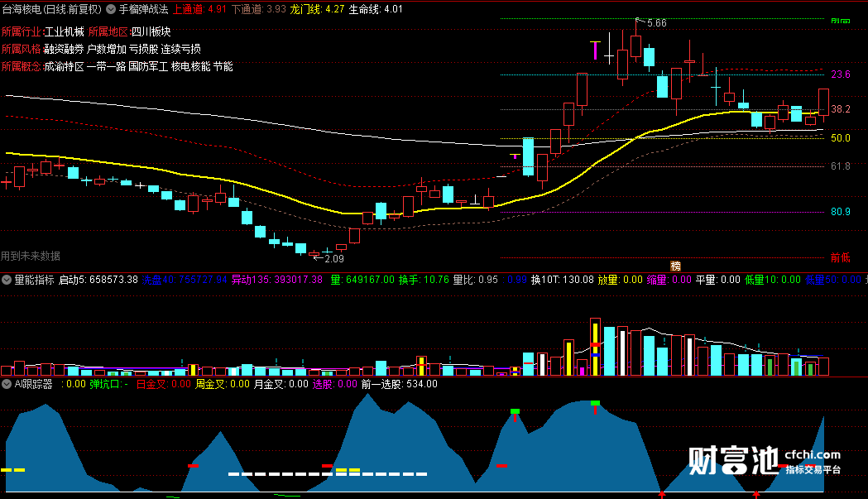The image size is (868, 499).
Task: Click the 5.66 high price label
Action: [656, 23]
